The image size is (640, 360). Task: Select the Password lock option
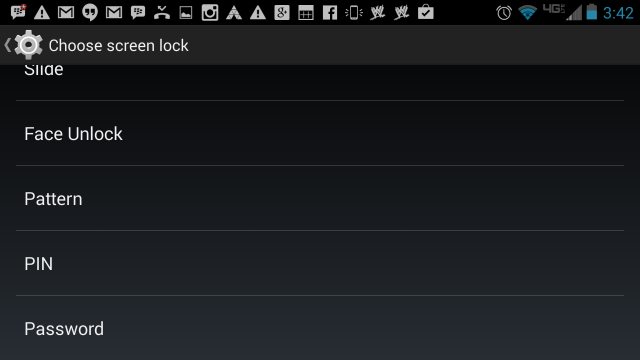(x=320, y=328)
